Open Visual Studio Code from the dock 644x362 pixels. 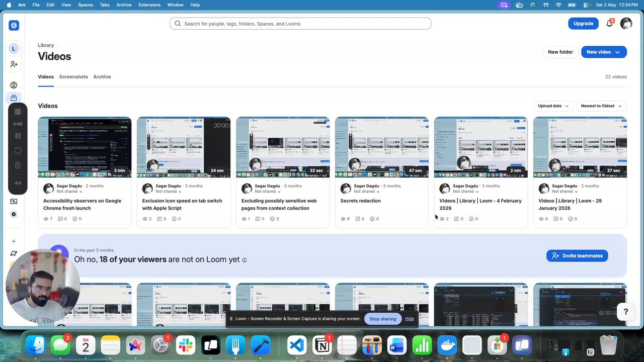[x=297, y=345]
